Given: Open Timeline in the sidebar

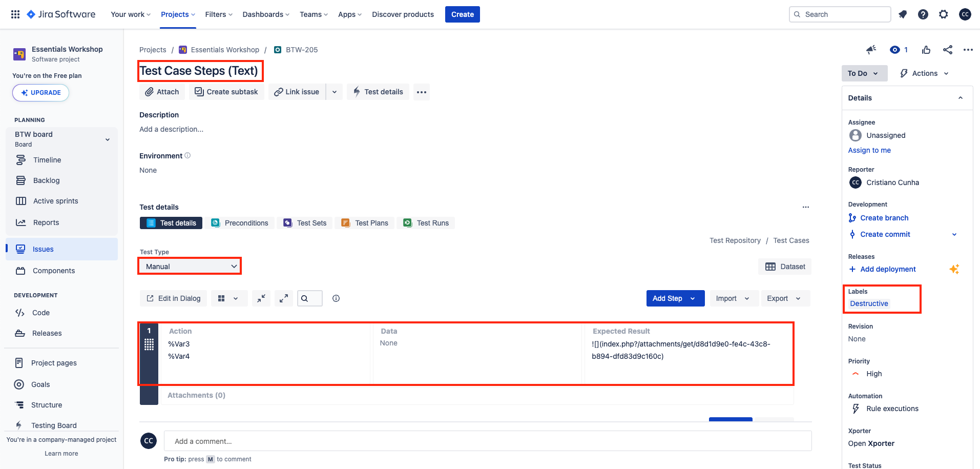Looking at the screenshot, I should pos(47,160).
